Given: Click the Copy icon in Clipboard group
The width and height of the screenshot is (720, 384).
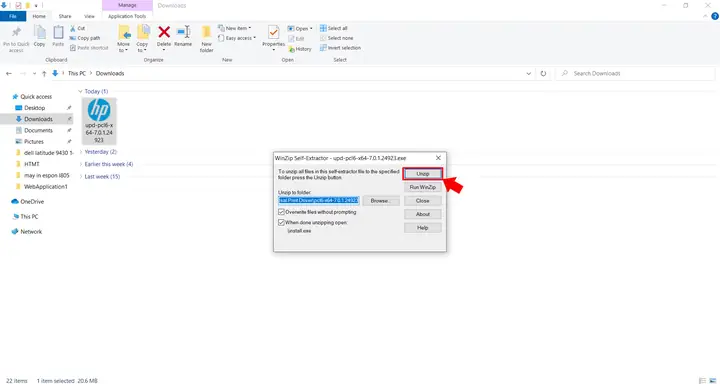Looking at the screenshot, I should tap(39, 32).
